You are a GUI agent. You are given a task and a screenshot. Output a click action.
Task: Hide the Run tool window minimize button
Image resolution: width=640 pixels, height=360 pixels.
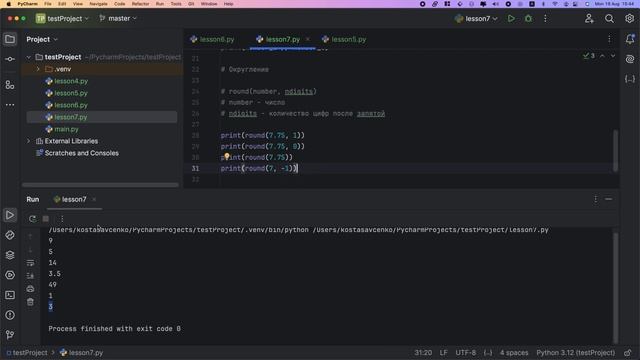pos(609,199)
